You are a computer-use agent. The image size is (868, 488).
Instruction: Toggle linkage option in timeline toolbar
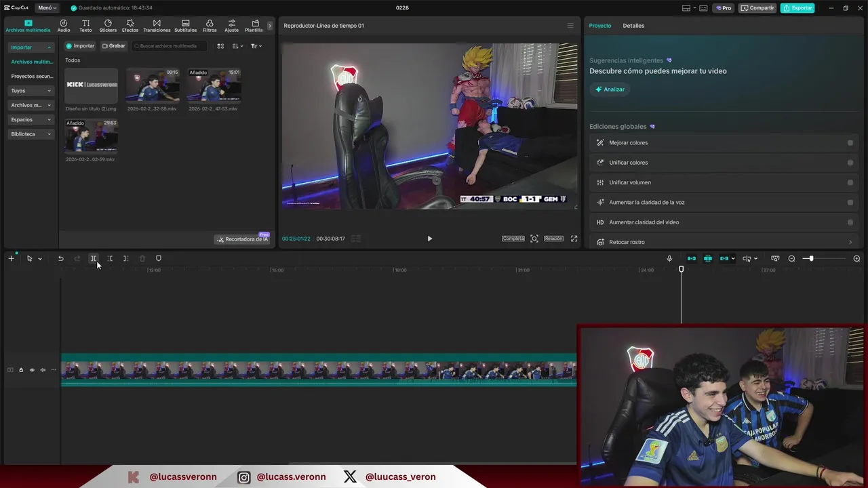pyautogui.click(x=724, y=258)
